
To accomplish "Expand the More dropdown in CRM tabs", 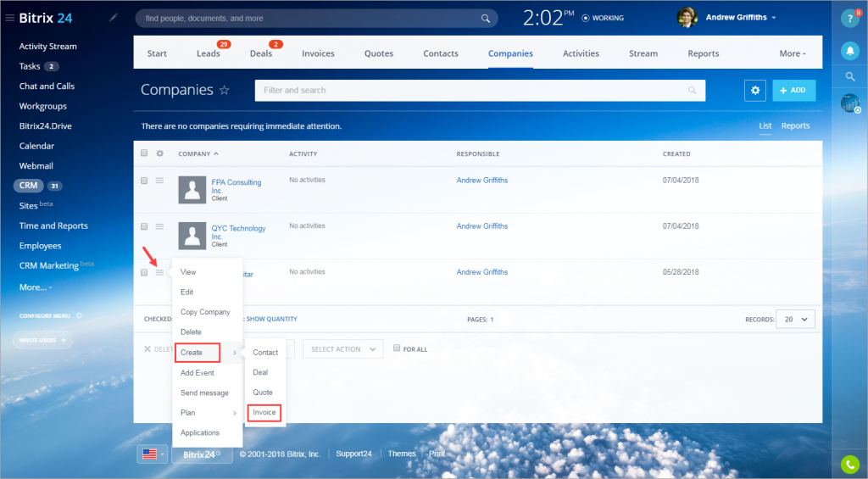I will (x=793, y=53).
